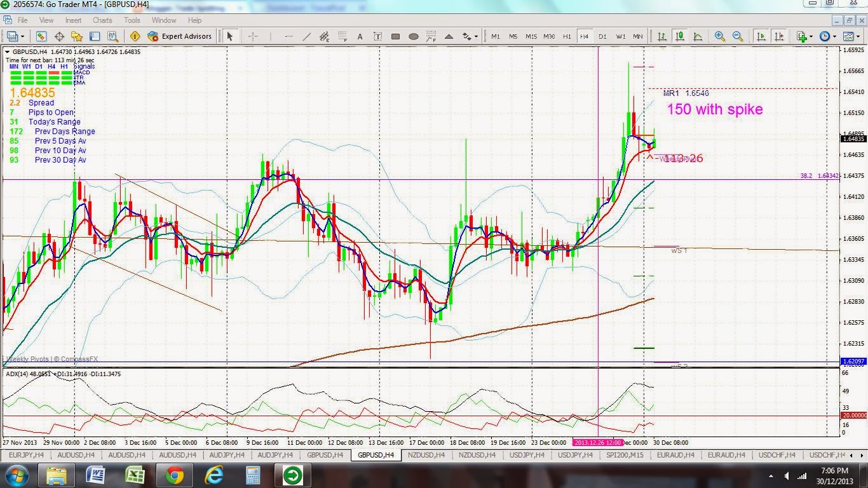Select the trendline drawing tool

click(307, 36)
